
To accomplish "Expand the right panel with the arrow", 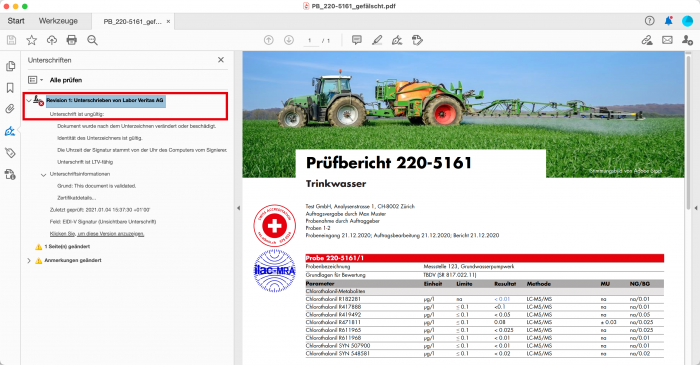I will [696, 208].
